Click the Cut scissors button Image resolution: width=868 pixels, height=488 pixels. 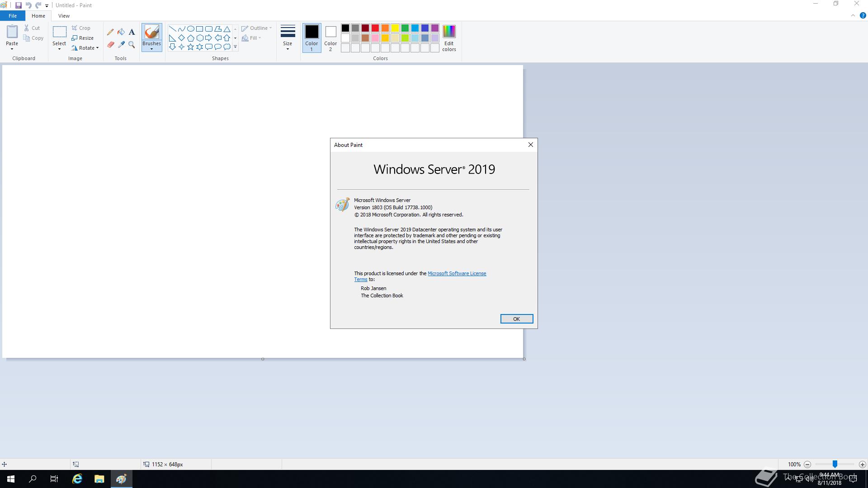click(x=32, y=28)
